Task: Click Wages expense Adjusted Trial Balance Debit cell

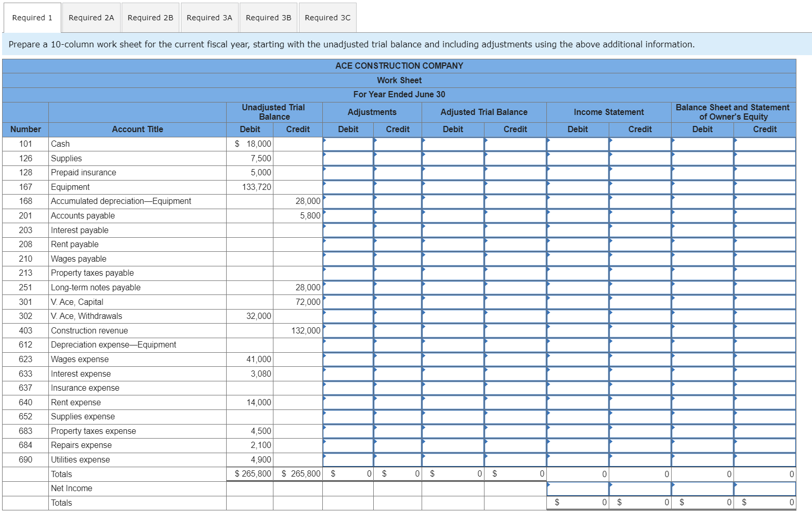Action: pos(453,360)
